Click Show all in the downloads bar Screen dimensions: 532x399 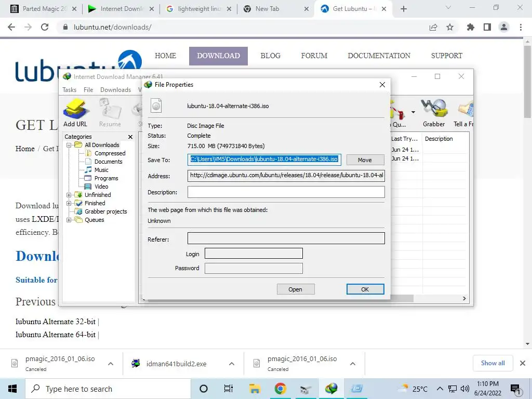coord(493,363)
